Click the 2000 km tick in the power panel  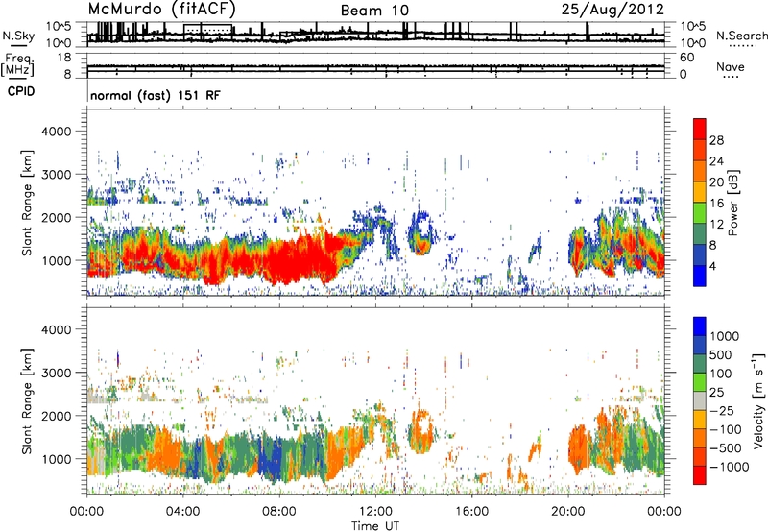[57, 217]
